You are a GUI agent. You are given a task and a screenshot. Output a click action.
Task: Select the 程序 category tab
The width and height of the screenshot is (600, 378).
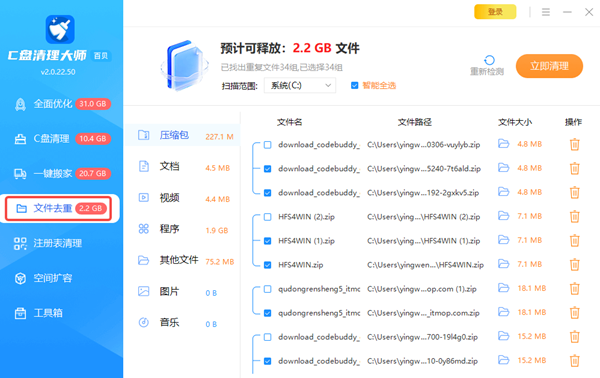183,229
